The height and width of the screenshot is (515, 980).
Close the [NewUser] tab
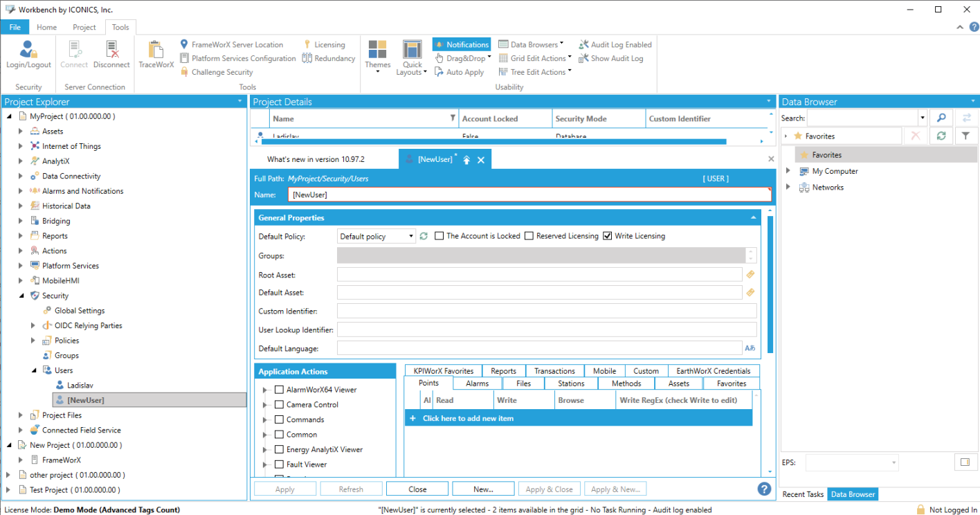tap(481, 160)
